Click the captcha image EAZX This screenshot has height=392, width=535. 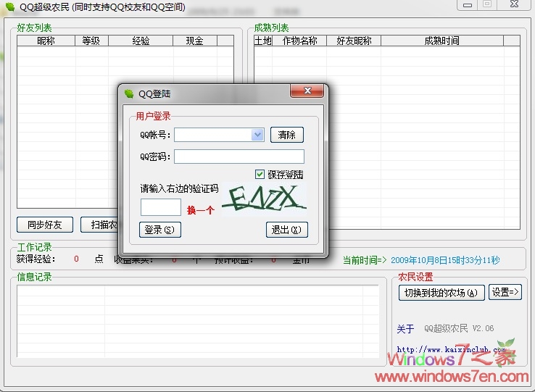click(264, 198)
